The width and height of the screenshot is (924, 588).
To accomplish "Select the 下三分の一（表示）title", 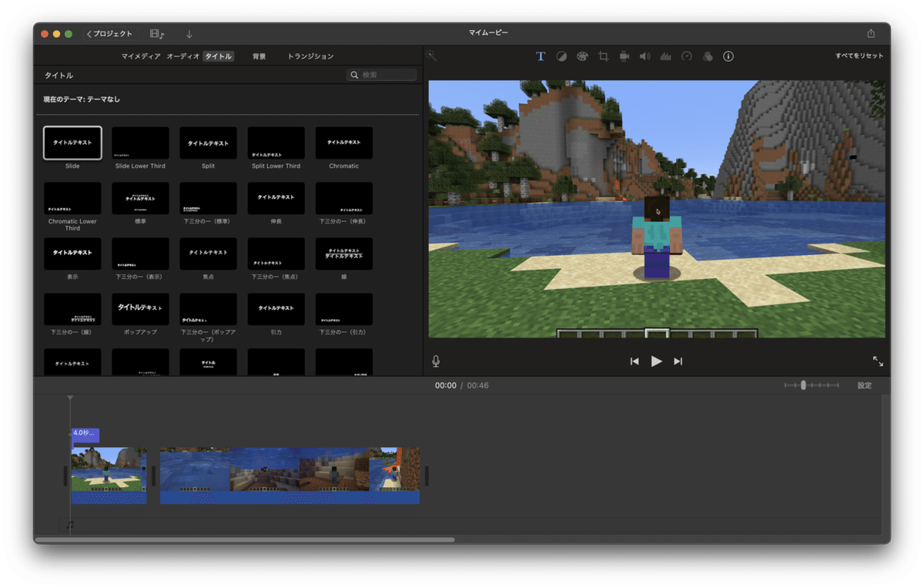I will pyautogui.click(x=140, y=254).
